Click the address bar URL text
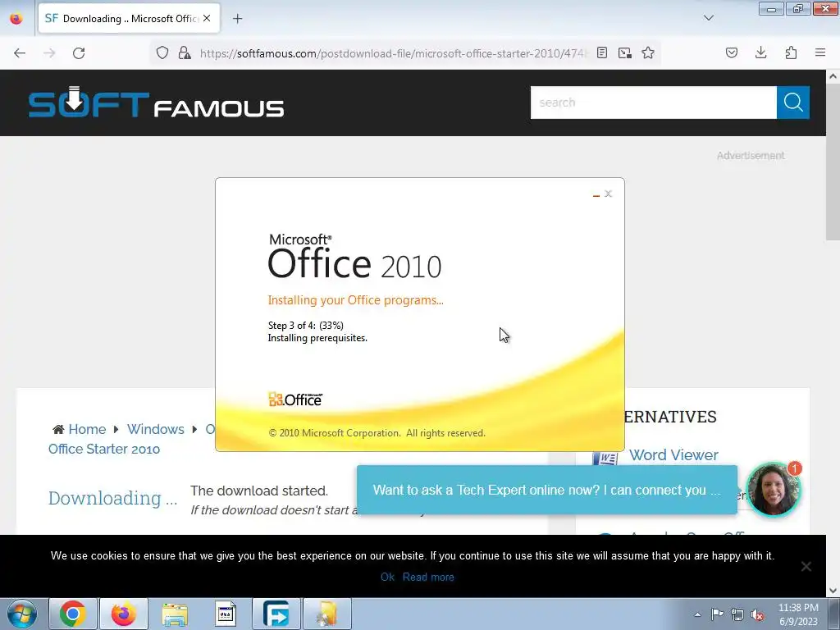Screen dimensions: 840x630 pos(393,53)
